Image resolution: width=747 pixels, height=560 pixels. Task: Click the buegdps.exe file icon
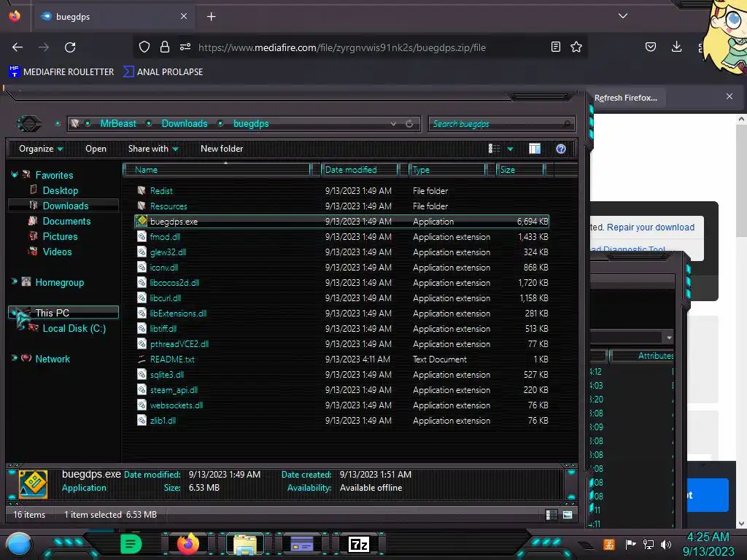click(x=142, y=221)
